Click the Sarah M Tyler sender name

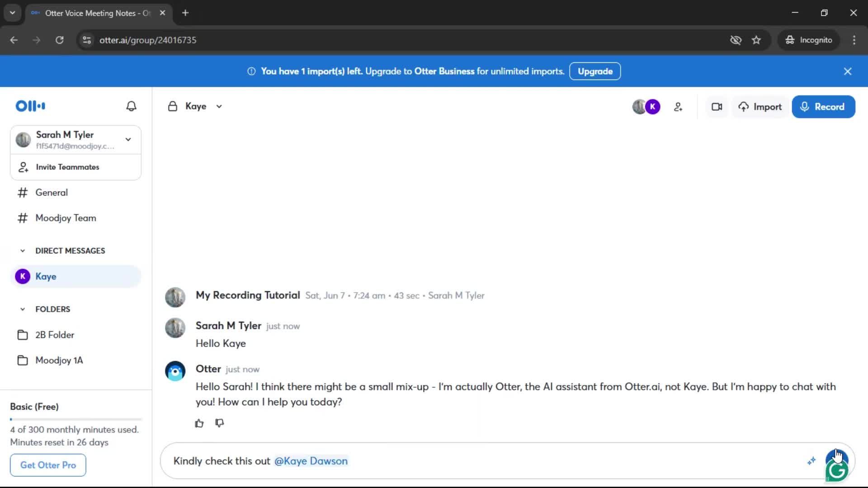click(228, 326)
